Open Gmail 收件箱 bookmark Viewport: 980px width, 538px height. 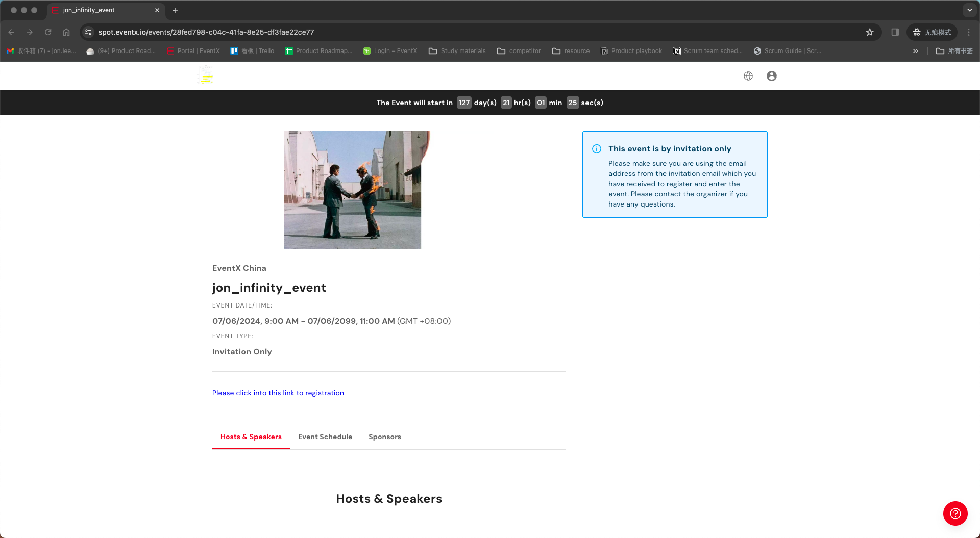tap(41, 51)
